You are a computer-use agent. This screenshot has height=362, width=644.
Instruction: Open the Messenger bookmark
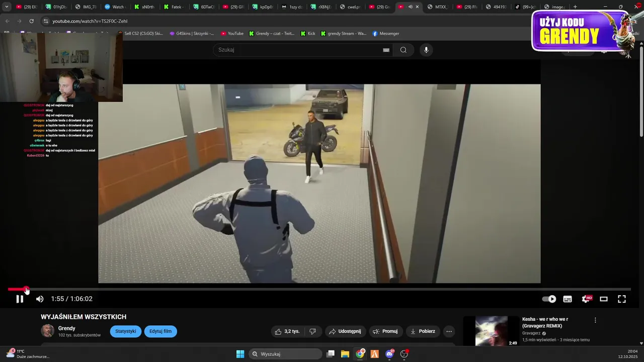pyautogui.click(x=386, y=34)
